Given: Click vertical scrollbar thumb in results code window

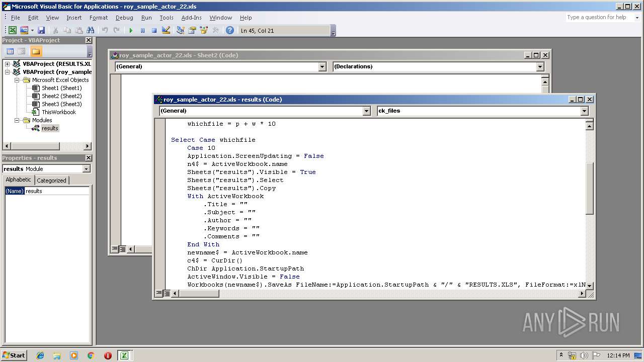Looking at the screenshot, I should point(589,189).
